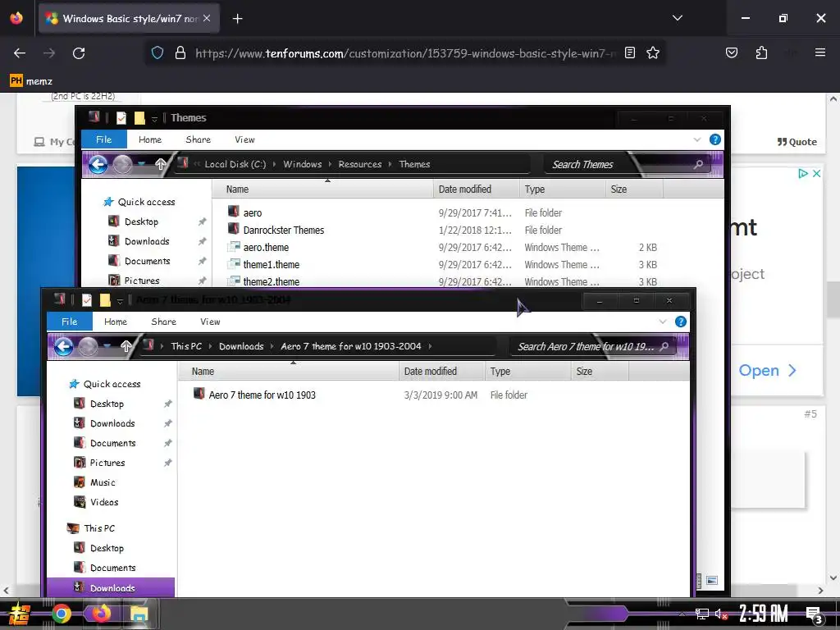
Task: Open notification center icon
Action: pyautogui.click(x=814, y=614)
